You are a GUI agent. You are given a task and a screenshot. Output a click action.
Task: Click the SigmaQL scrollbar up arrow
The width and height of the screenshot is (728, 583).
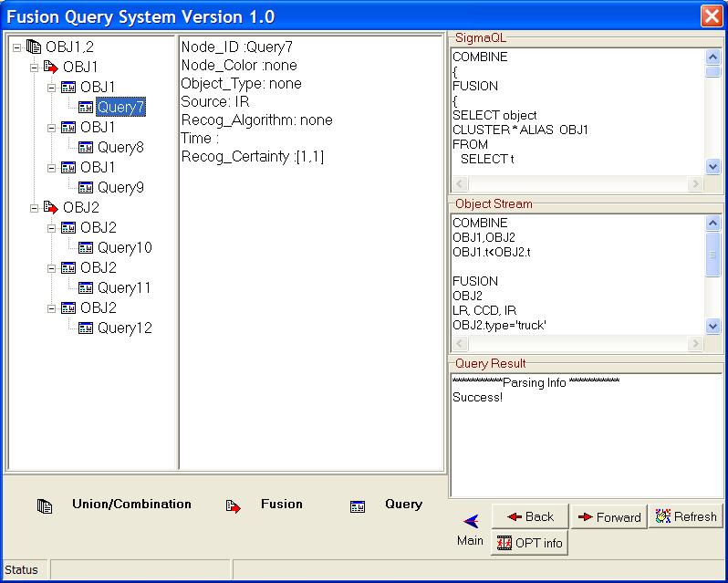pos(712,57)
